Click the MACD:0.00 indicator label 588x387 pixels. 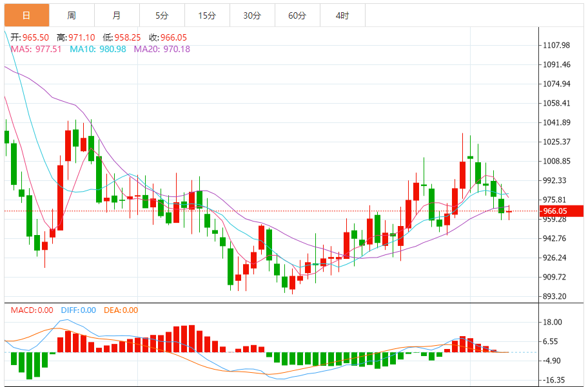[x=32, y=310]
